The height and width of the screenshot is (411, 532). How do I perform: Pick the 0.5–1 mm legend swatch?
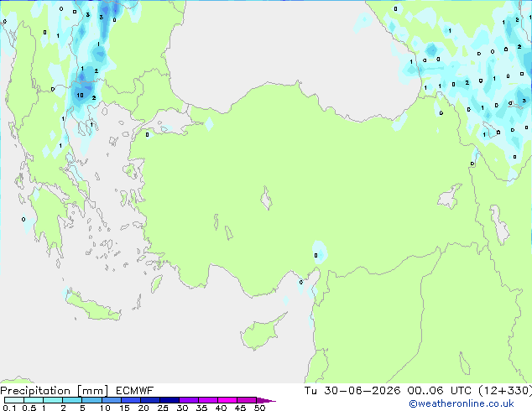point(34,400)
